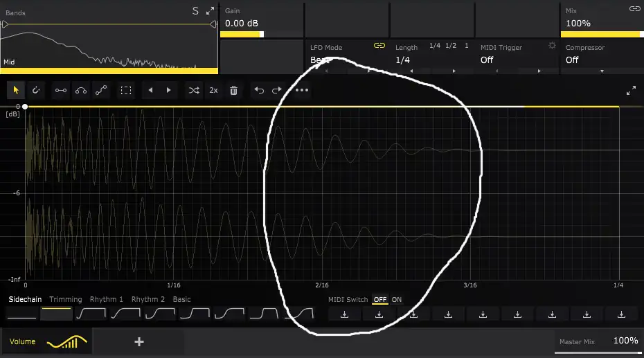The width and height of the screenshot is (644, 358).
Task: Load the first flat-line Sidechain preset
Action: tap(21, 314)
